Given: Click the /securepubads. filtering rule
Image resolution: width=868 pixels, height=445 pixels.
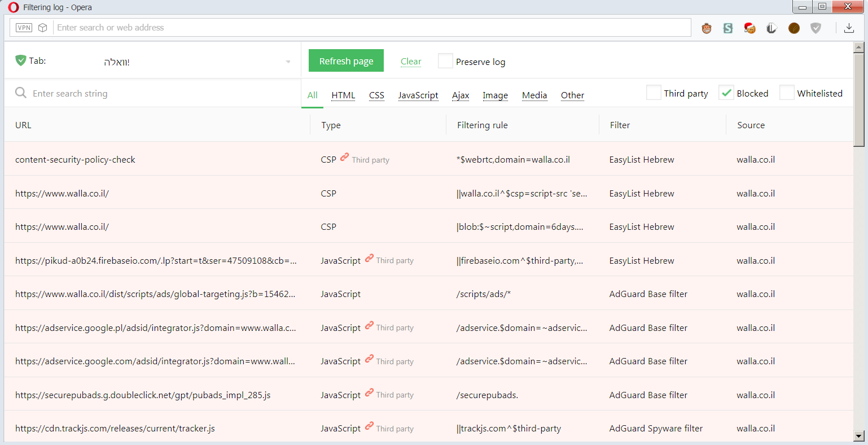Looking at the screenshot, I should pos(487,395).
